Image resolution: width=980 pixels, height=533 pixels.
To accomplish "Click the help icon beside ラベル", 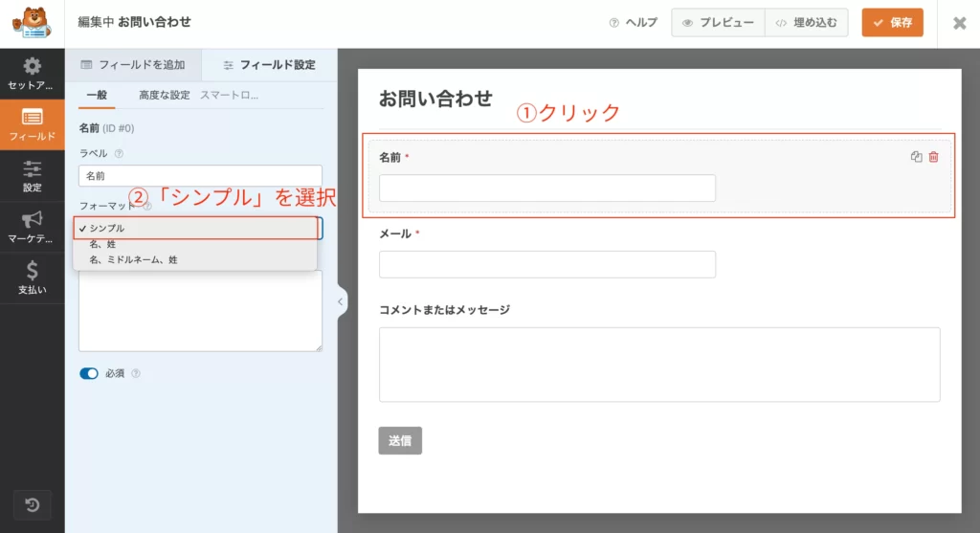I will coord(119,153).
